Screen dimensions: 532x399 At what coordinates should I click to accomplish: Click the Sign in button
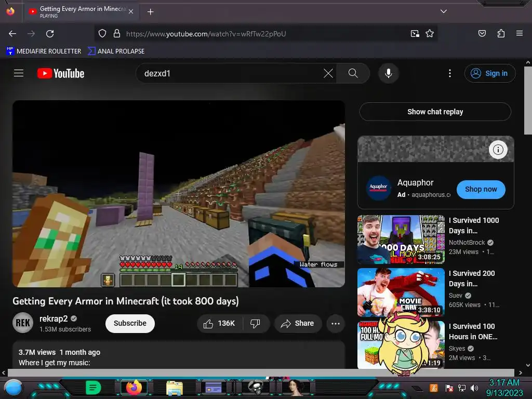point(489,73)
